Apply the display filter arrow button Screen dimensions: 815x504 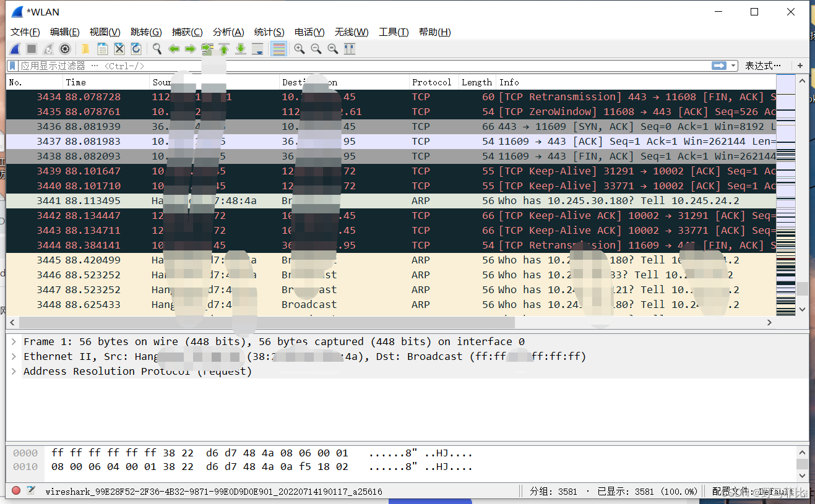coord(718,66)
